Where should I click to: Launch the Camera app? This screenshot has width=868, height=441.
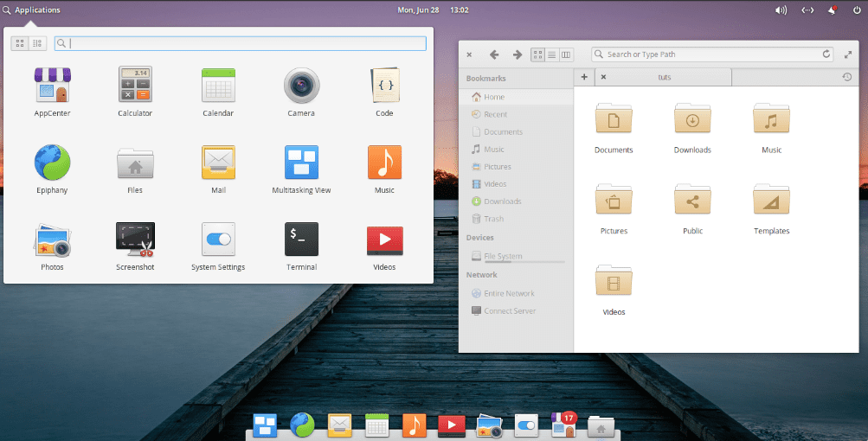[301, 92]
